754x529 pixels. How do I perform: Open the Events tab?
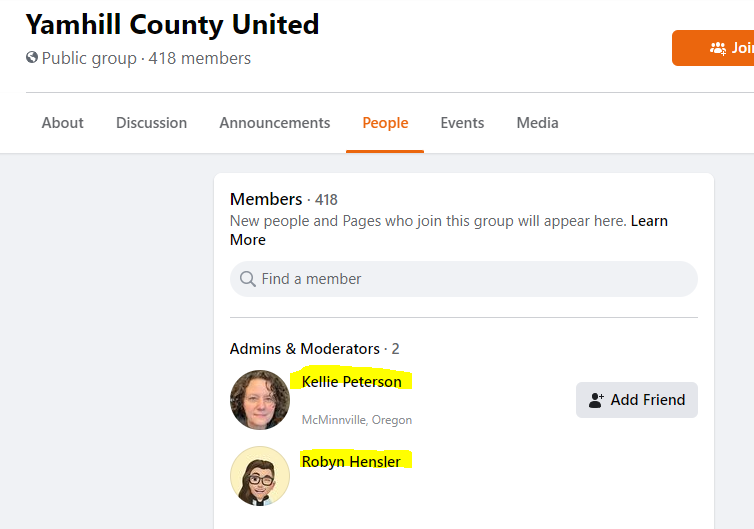(462, 123)
